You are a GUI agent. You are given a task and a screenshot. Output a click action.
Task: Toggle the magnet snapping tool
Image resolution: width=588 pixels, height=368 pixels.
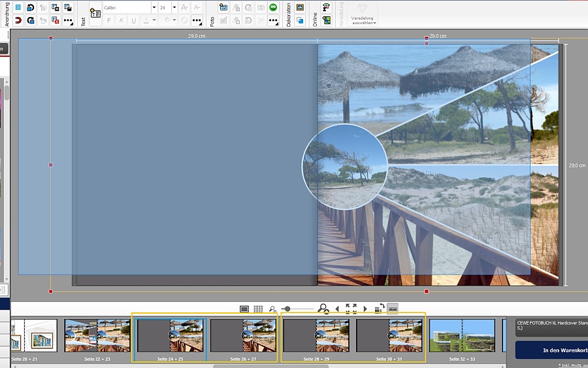18,20
